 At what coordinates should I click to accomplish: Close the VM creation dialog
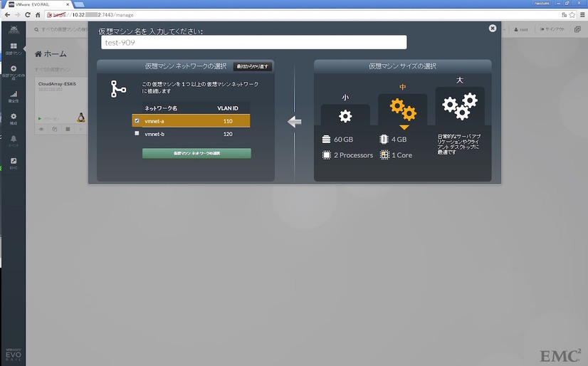(x=493, y=28)
